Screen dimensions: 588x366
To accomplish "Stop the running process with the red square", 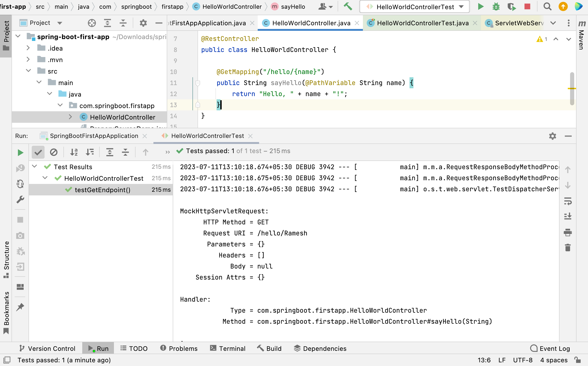I will click(527, 6).
